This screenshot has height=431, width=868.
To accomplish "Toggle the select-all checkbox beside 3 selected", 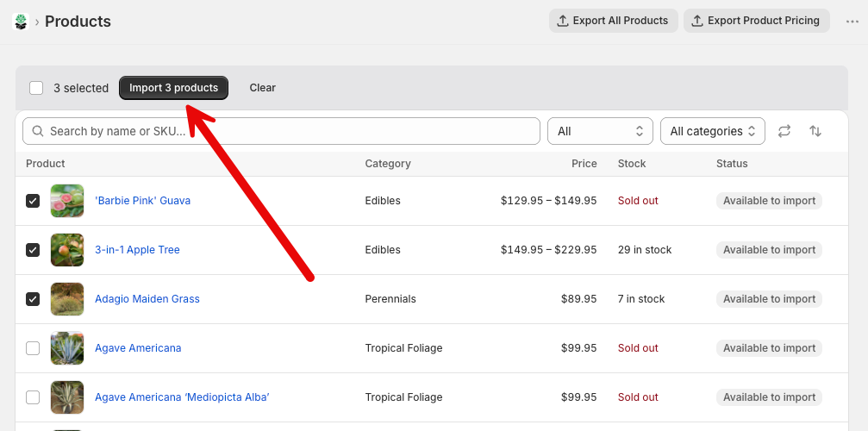I will click(36, 88).
